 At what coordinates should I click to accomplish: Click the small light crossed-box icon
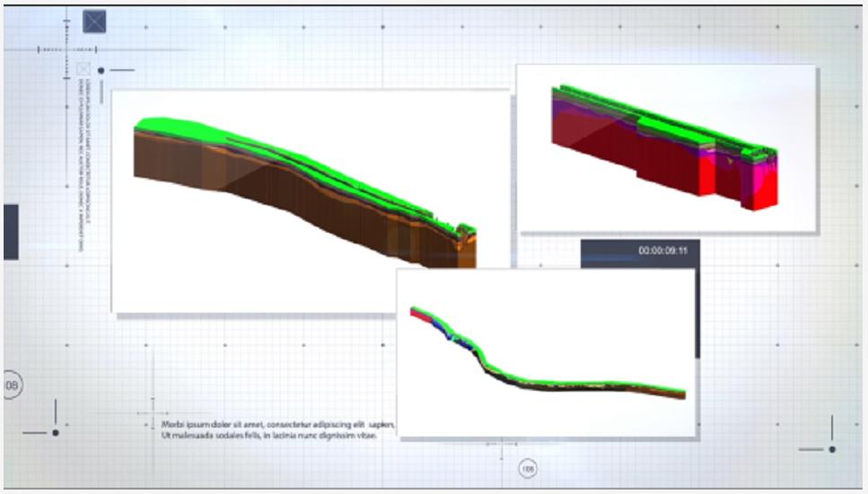pyautogui.click(x=83, y=69)
